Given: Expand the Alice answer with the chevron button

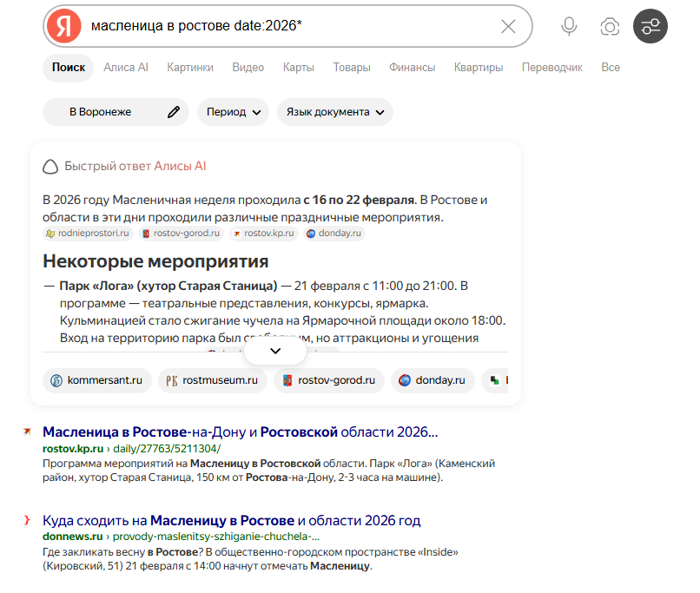Looking at the screenshot, I should (275, 351).
